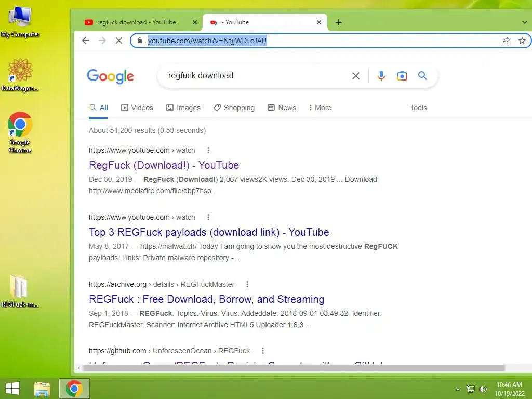Click the taskbar clock showing 10:46 AM
Viewport: 532px width, 399px height.
[x=509, y=389]
